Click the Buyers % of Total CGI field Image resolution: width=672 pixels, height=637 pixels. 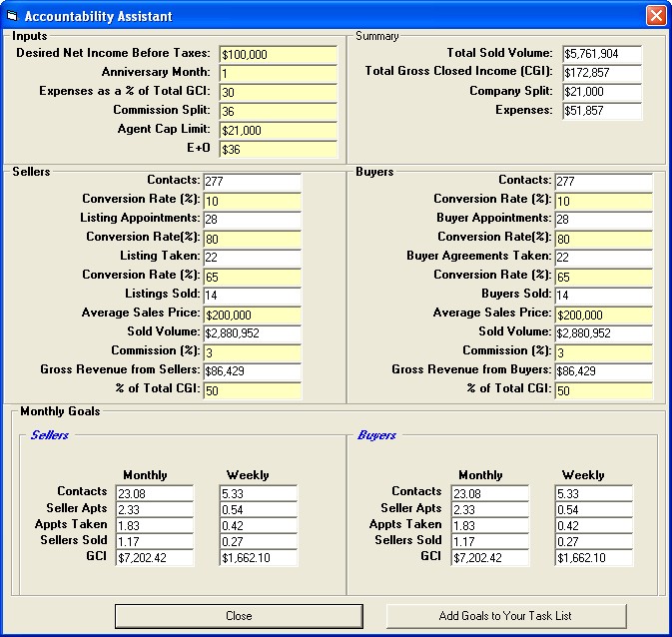pyautogui.click(x=603, y=390)
